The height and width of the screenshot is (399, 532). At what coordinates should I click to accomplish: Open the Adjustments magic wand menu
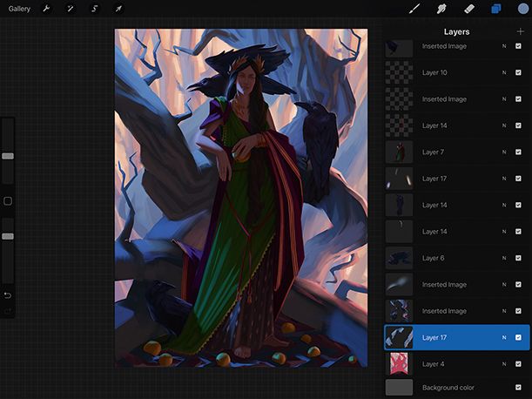pyautogui.click(x=70, y=9)
